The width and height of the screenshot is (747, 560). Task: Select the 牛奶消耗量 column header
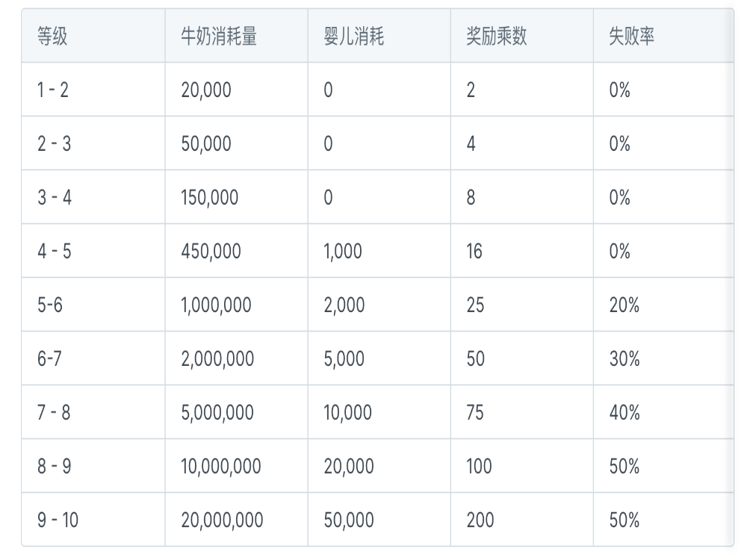[x=236, y=36]
